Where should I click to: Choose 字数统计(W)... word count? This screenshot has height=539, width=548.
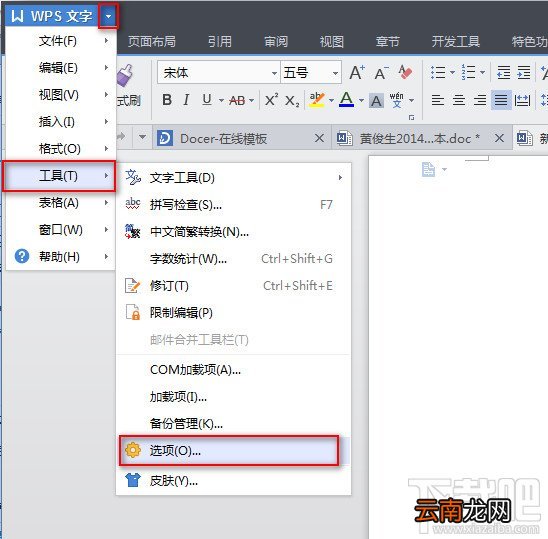pyautogui.click(x=233, y=259)
